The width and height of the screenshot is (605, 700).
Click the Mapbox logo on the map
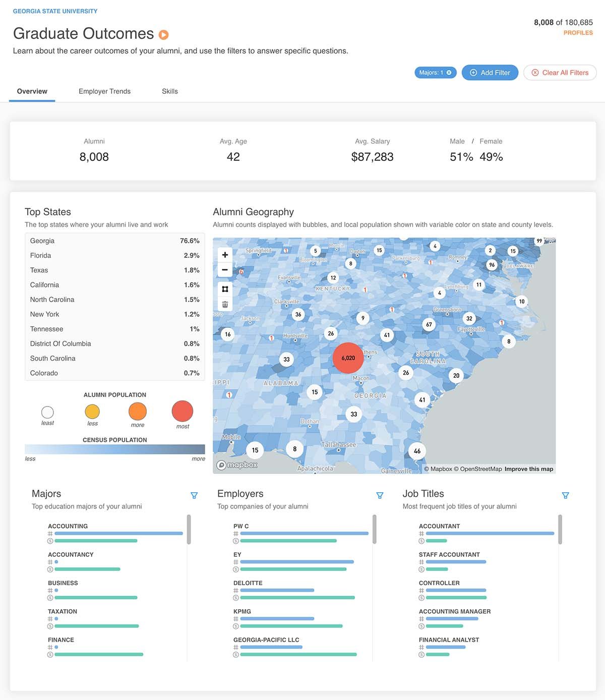click(x=237, y=465)
